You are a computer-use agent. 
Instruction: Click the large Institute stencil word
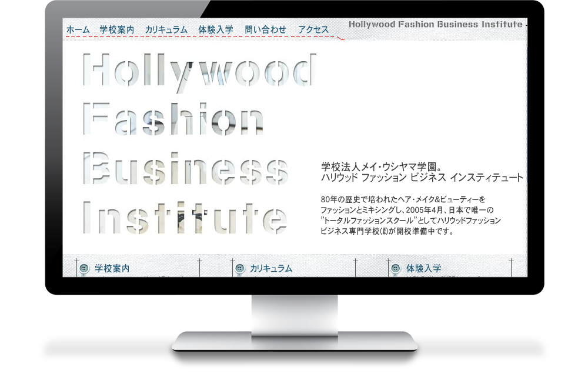click(185, 218)
